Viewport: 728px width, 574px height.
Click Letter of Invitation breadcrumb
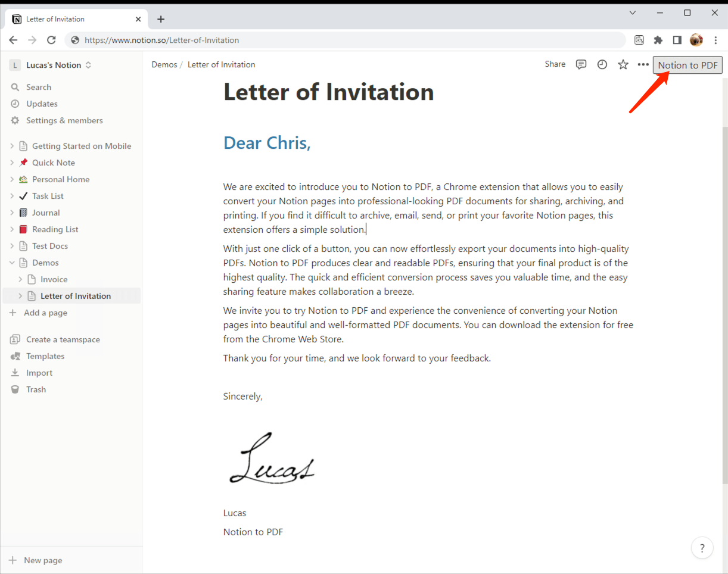(x=222, y=64)
